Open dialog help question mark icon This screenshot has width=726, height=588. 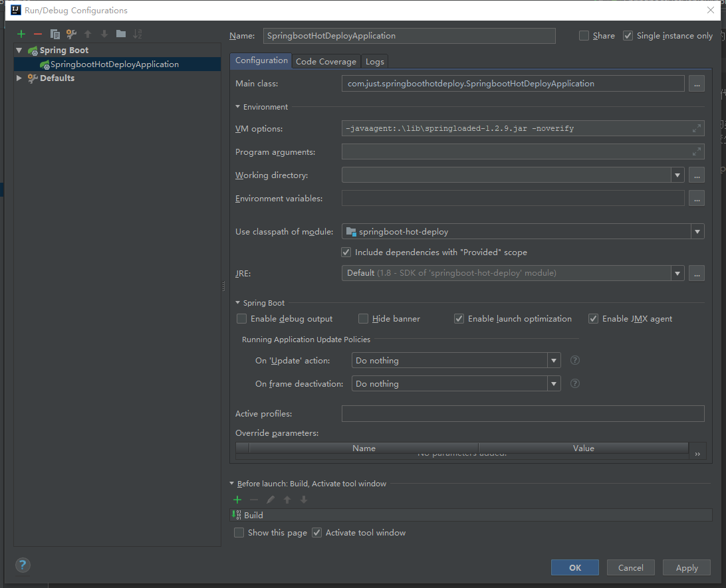click(23, 565)
